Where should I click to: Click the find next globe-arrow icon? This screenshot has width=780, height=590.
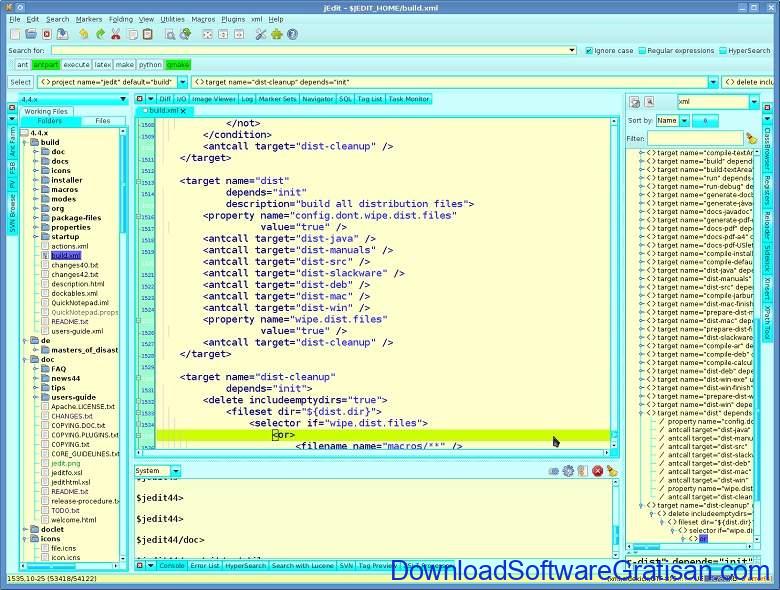[186, 34]
